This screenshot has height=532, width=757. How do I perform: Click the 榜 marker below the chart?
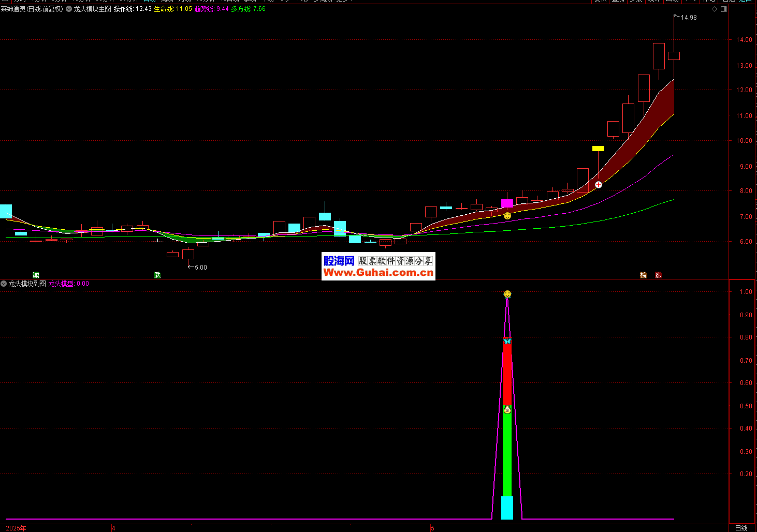[x=643, y=275]
